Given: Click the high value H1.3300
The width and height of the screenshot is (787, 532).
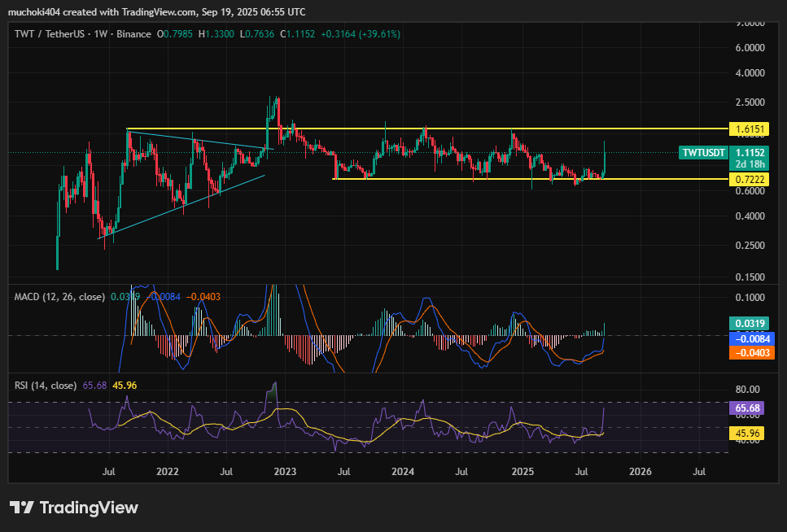Looking at the screenshot, I should tap(216, 34).
